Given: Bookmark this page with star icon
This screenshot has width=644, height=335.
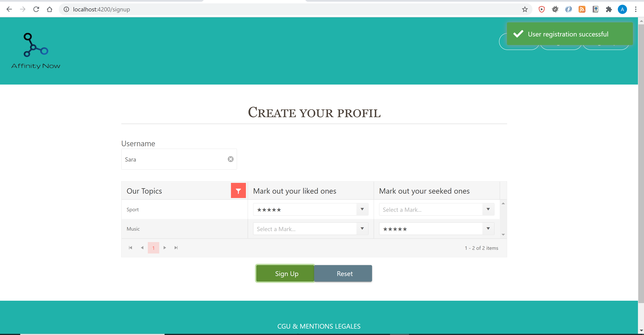Looking at the screenshot, I should tap(525, 9).
